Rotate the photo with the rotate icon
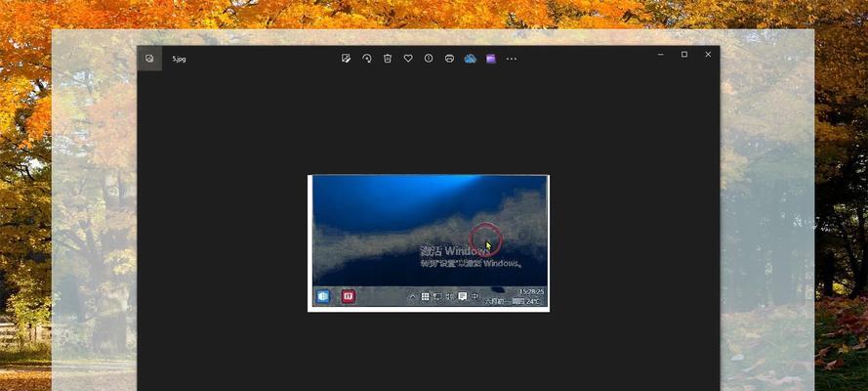The width and height of the screenshot is (868, 391). (x=366, y=58)
